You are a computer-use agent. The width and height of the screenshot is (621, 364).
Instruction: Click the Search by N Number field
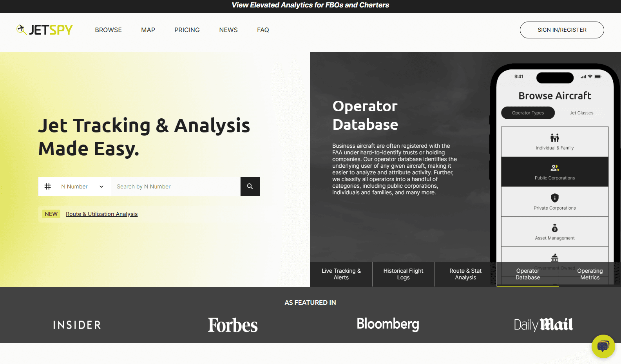coord(176,187)
